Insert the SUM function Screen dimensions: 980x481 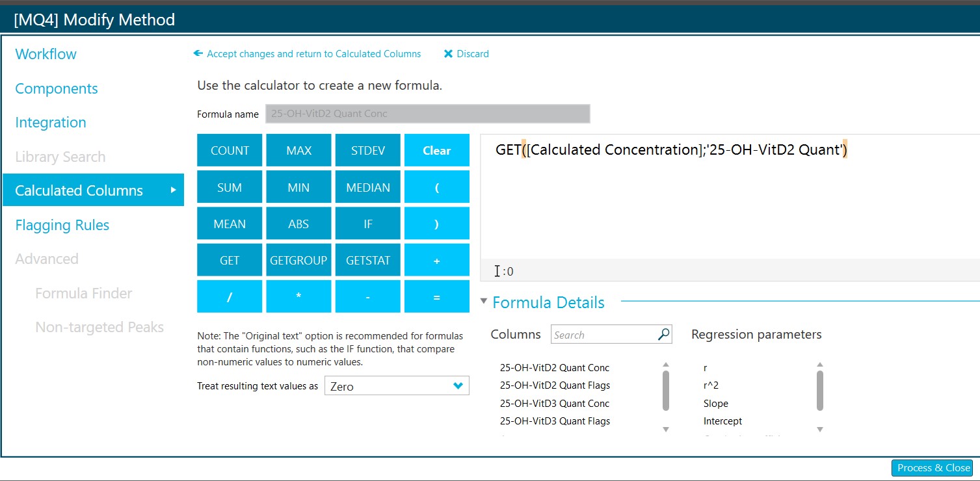(x=230, y=187)
